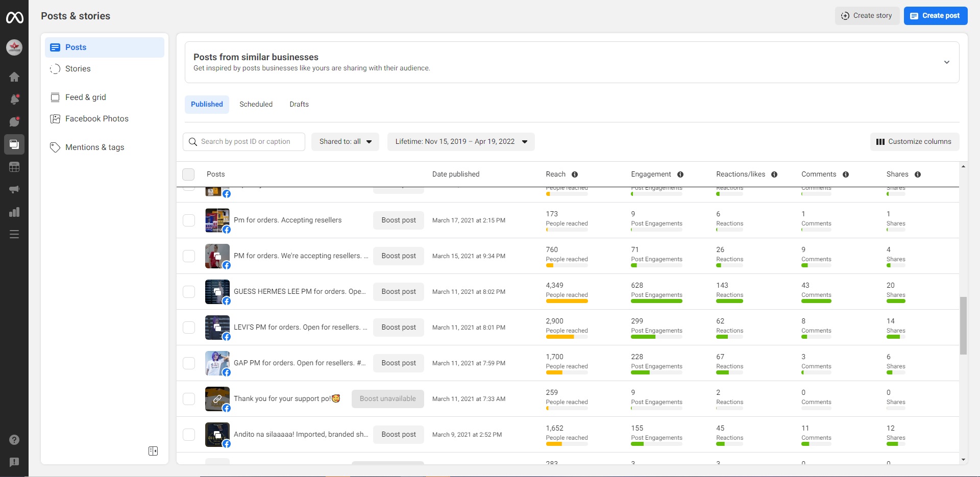Click the Ads megaphone icon
The width and height of the screenshot is (980, 477).
pyautogui.click(x=14, y=189)
